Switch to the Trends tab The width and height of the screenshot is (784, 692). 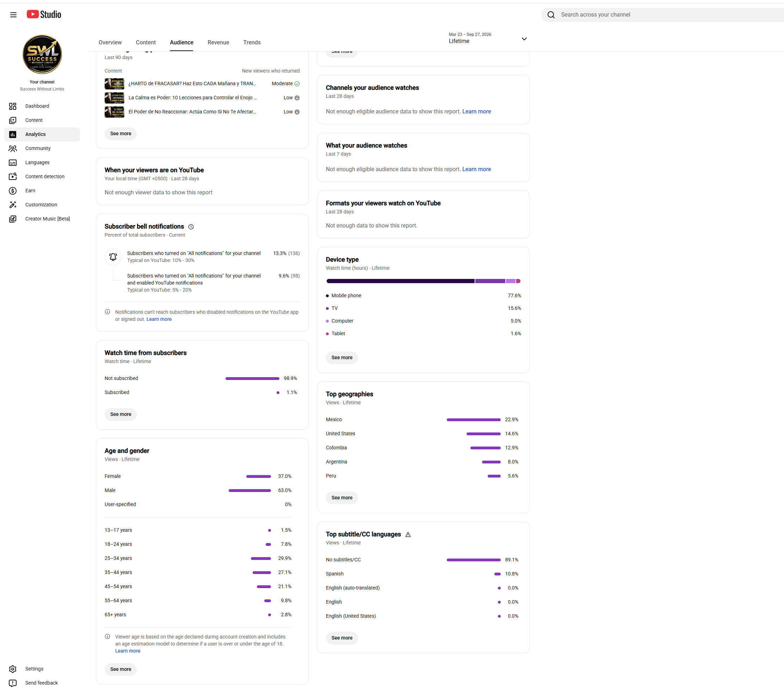point(252,43)
